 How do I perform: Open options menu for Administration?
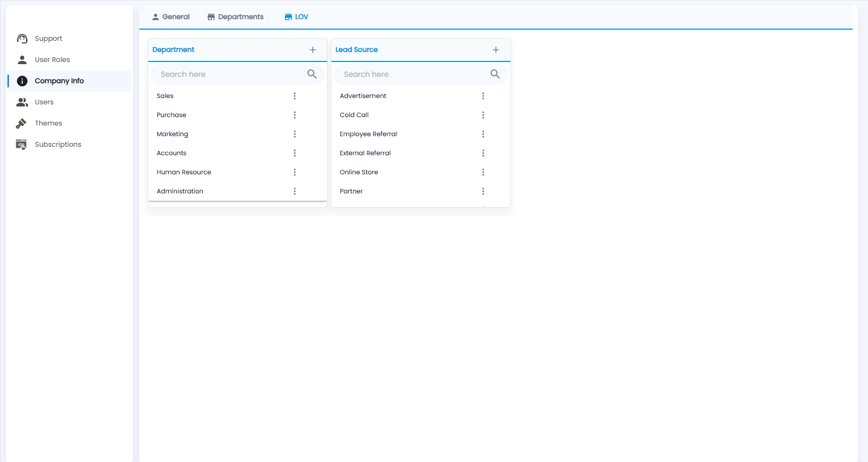click(x=295, y=191)
